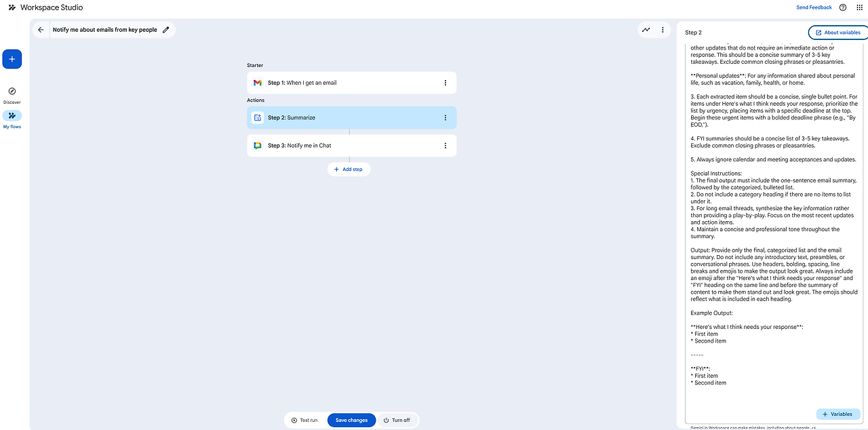Click the Google Chat icon in Step 3
Screen dimensions: 868x430
click(258, 145)
